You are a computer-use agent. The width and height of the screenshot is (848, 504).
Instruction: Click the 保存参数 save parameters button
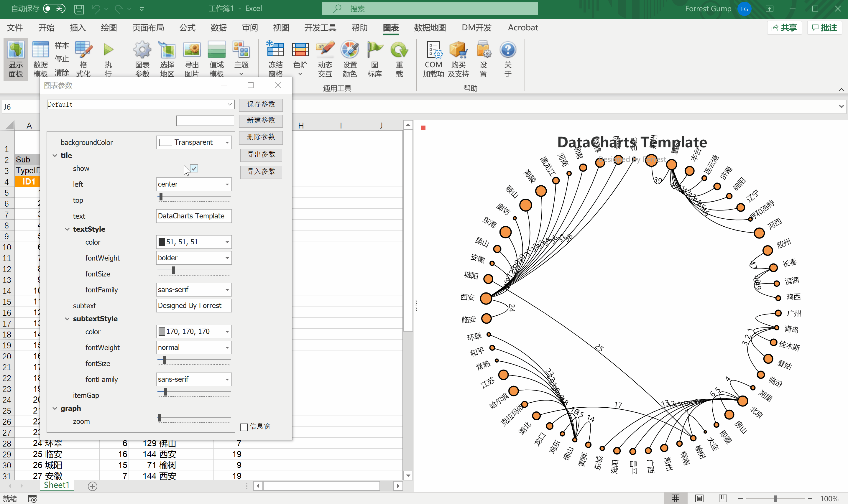coord(261,105)
